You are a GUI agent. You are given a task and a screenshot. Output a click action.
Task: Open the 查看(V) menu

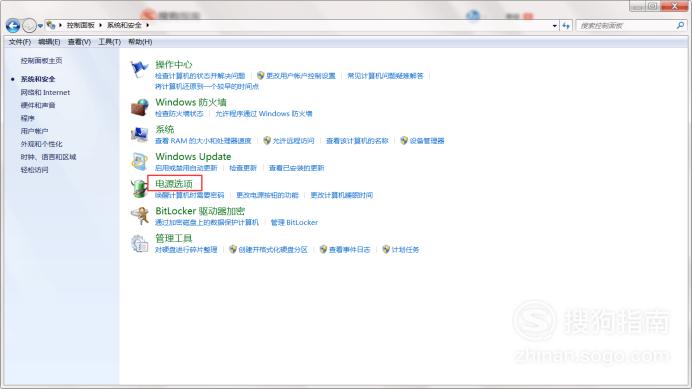[79, 42]
